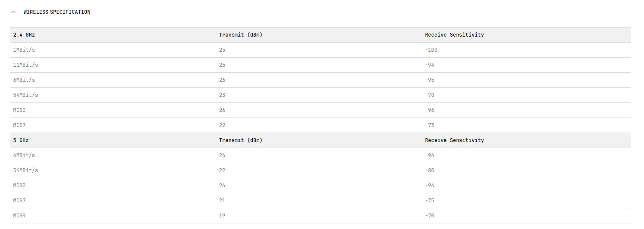The image size is (644, 229).
Task: Select the -100 receive sensitivity value
Action: [431, 50]
